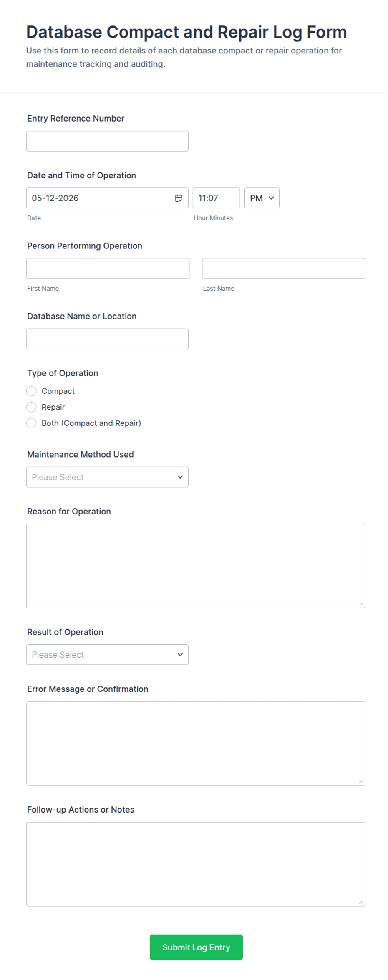
Task: Select the Compact radio option
Action: [31, 391]
